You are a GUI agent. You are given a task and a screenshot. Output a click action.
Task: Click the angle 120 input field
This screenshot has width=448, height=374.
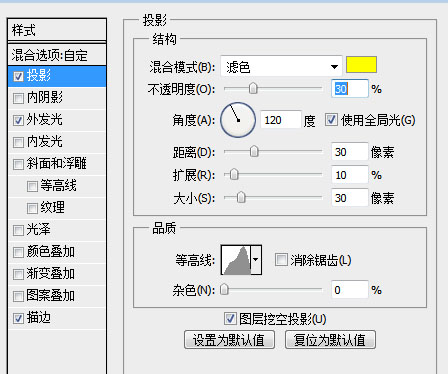tap(281, 120)
